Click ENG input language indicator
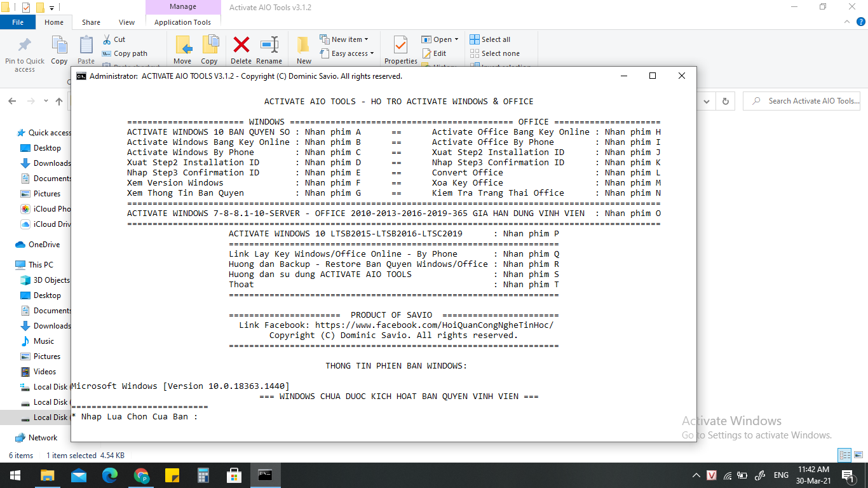868x488 pixels. (x=781, y=475)
